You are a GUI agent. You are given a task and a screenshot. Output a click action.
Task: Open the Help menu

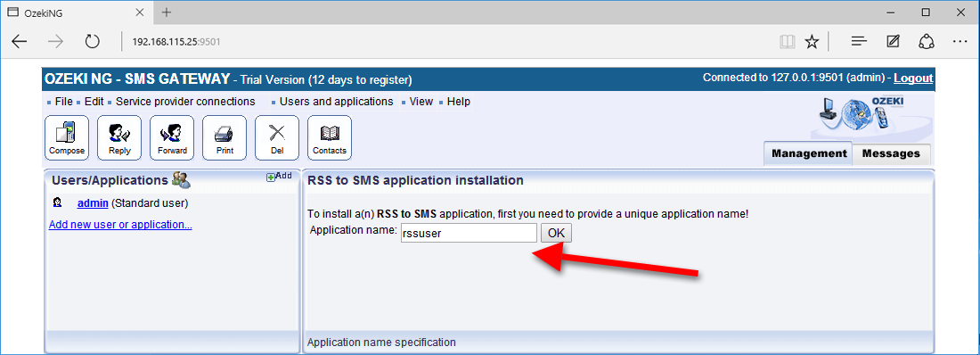click(x=459, y=102)
